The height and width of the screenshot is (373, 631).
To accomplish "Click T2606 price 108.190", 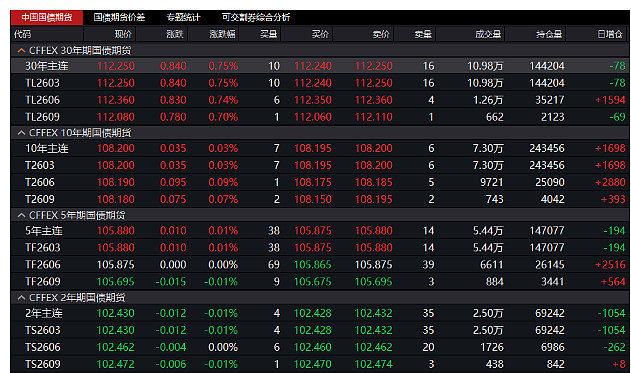I will (116, 182).
